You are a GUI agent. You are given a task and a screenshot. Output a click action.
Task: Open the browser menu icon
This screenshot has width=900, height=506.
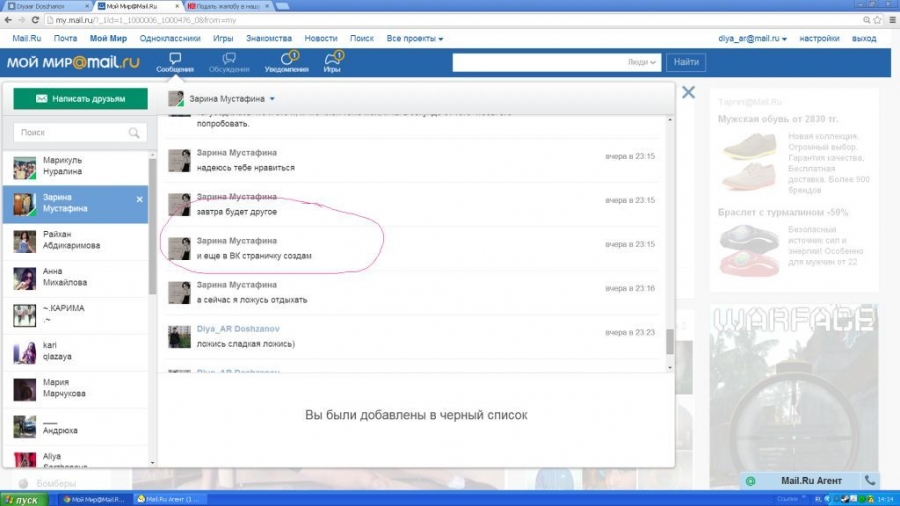[x=893, y=20]
